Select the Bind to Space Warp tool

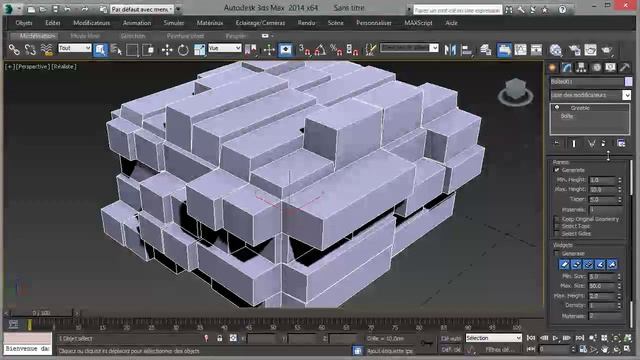tap(47, 50)
